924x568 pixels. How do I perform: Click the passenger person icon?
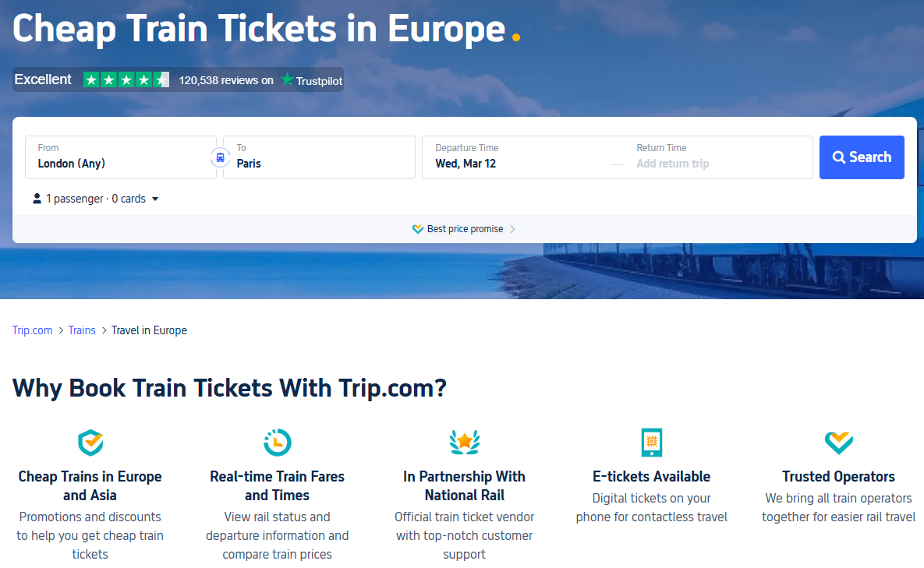(x=37, y=199)
